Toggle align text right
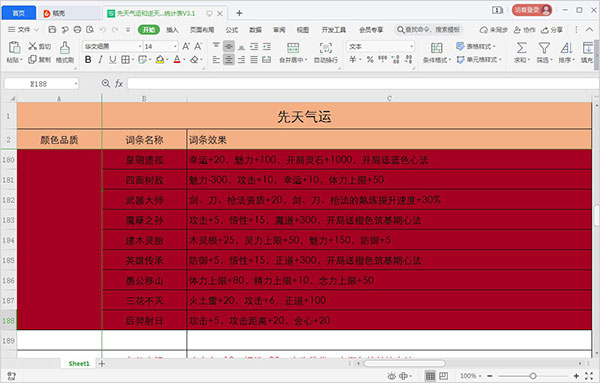This screenshot has width=600, height=383. click(241, 59)
